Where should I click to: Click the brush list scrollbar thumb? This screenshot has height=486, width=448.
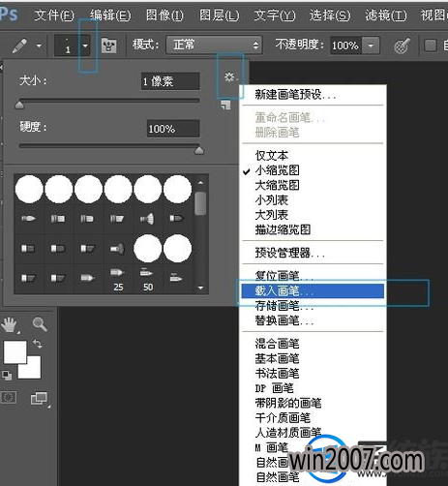[200, 203]
